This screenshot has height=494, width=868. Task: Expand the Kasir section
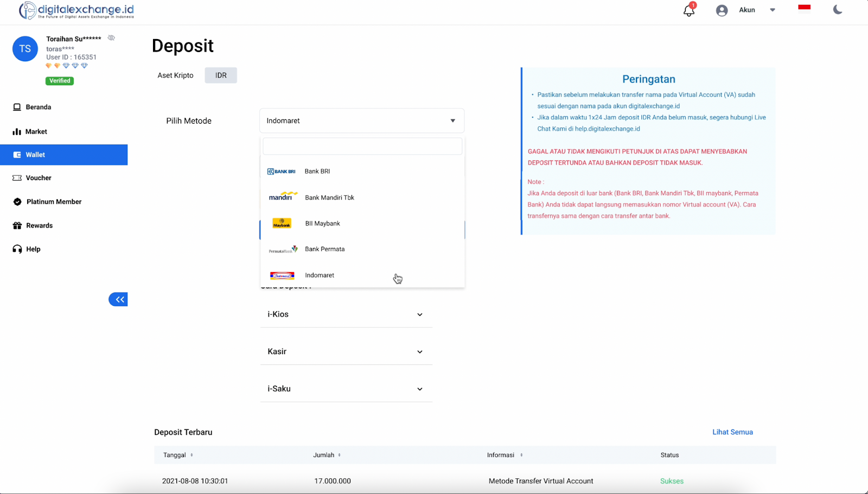click(346, 351)
